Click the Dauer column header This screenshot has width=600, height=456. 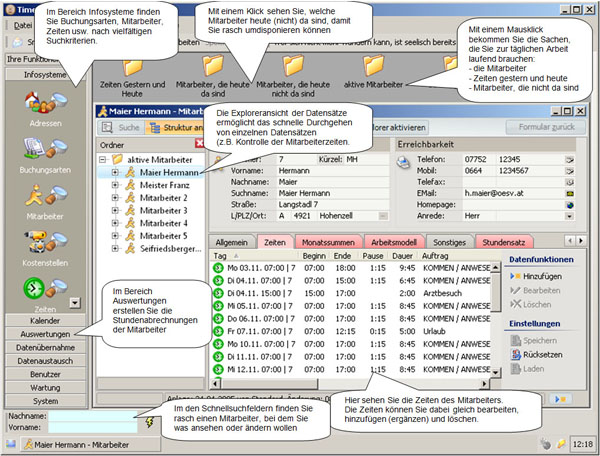pos(402,256)
